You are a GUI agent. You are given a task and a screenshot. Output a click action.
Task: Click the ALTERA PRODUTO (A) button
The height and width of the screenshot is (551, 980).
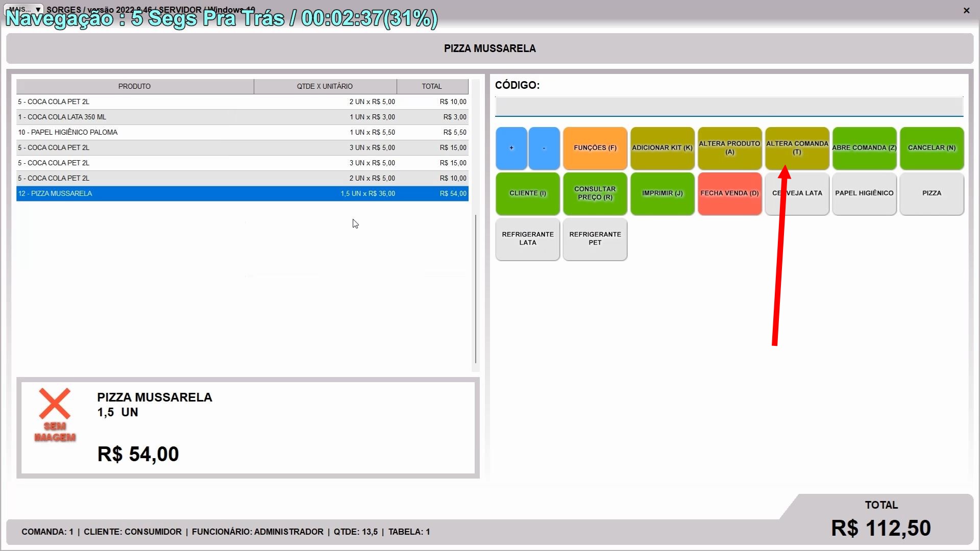click(729, 148)
